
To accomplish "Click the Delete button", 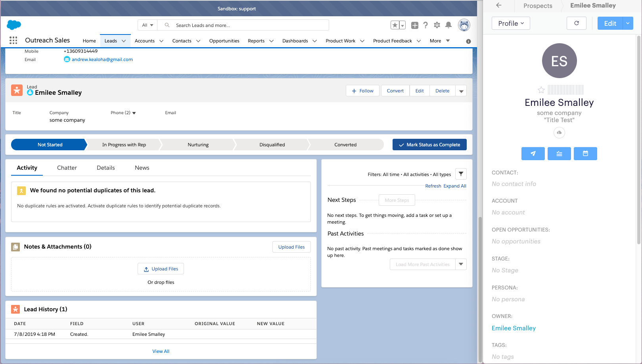I will (x=443, y=91).
